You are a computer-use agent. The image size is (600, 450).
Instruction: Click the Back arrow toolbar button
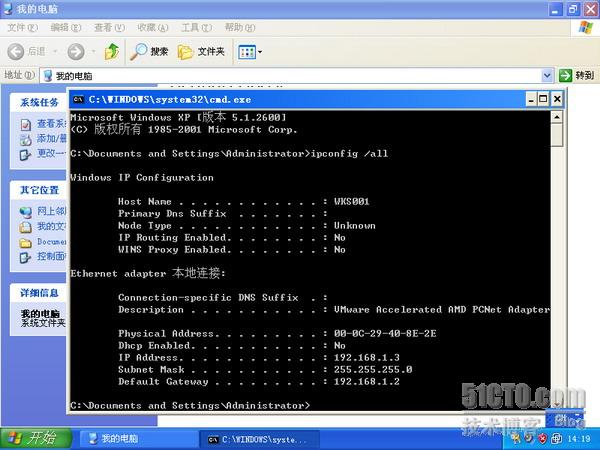(x=15, y=51)
